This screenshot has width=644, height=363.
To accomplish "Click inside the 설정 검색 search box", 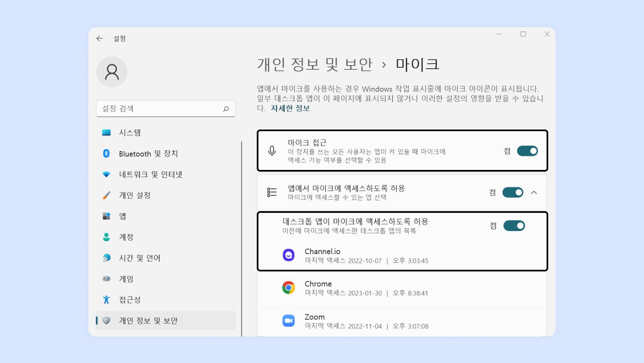I will tap(166, 109).
